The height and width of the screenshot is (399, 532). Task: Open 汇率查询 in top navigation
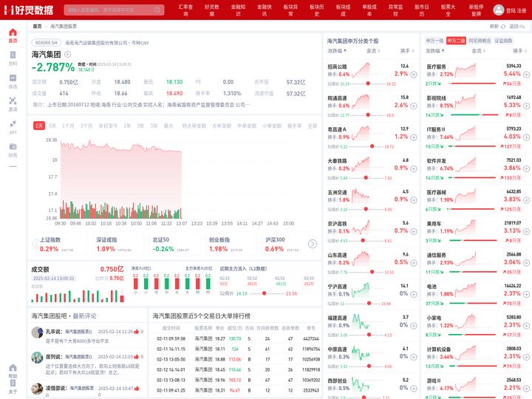coord(185,10)
